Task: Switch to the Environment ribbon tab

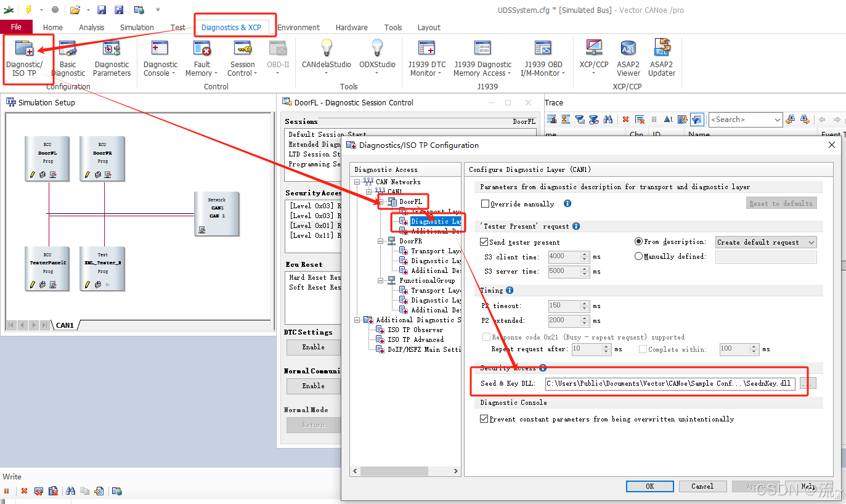Action: click(x=298, y=27)
